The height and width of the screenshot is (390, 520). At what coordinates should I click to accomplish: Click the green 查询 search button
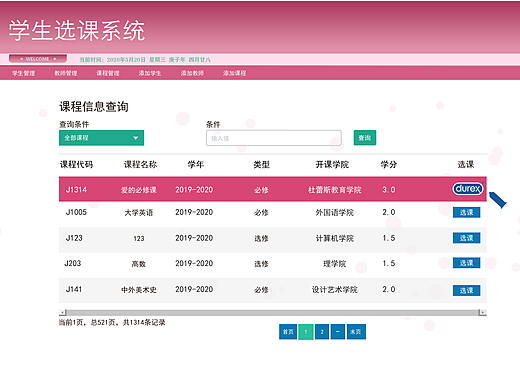click(365, 138)
